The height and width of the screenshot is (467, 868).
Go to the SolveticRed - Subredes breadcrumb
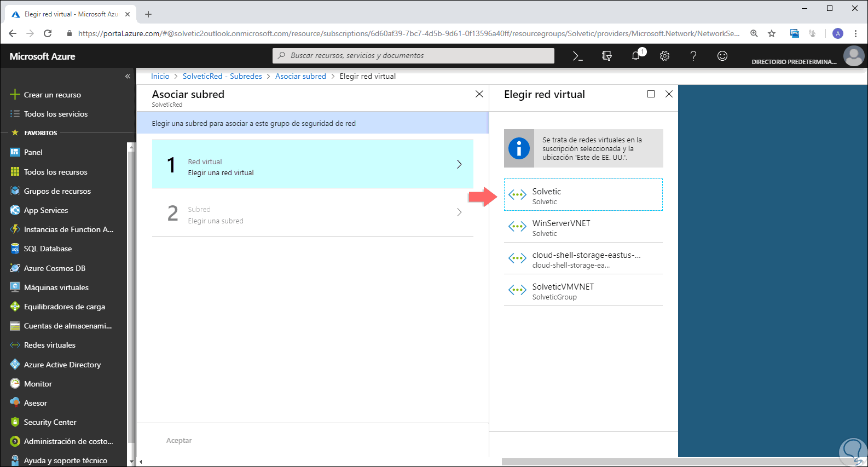[222, 76]
